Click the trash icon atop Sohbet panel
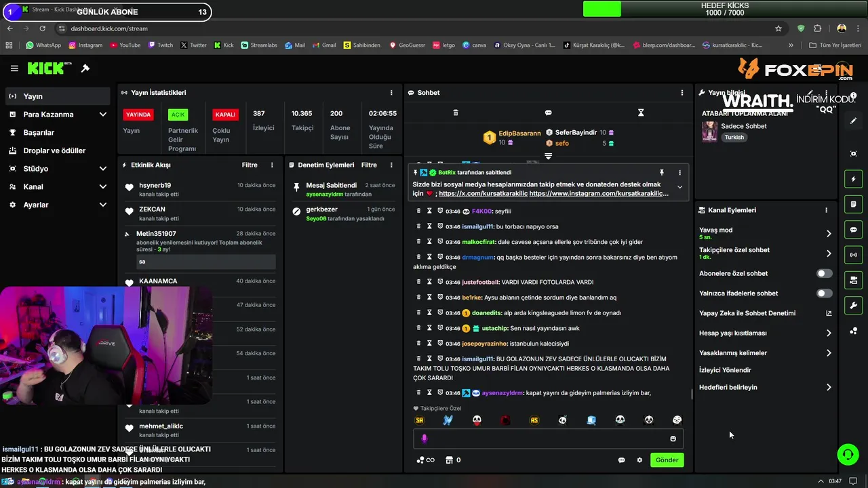This screenshot has width=868, height=488. (456, 113)
